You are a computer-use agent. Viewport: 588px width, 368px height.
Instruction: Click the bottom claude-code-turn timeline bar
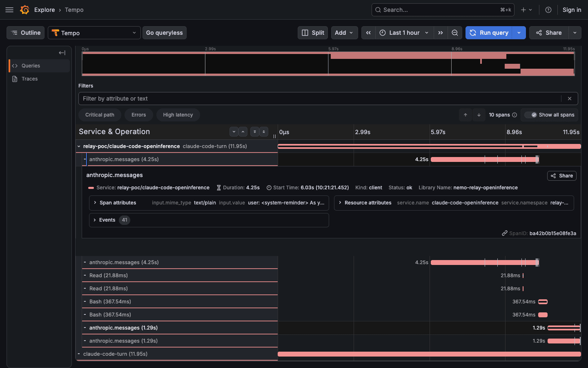429,354
